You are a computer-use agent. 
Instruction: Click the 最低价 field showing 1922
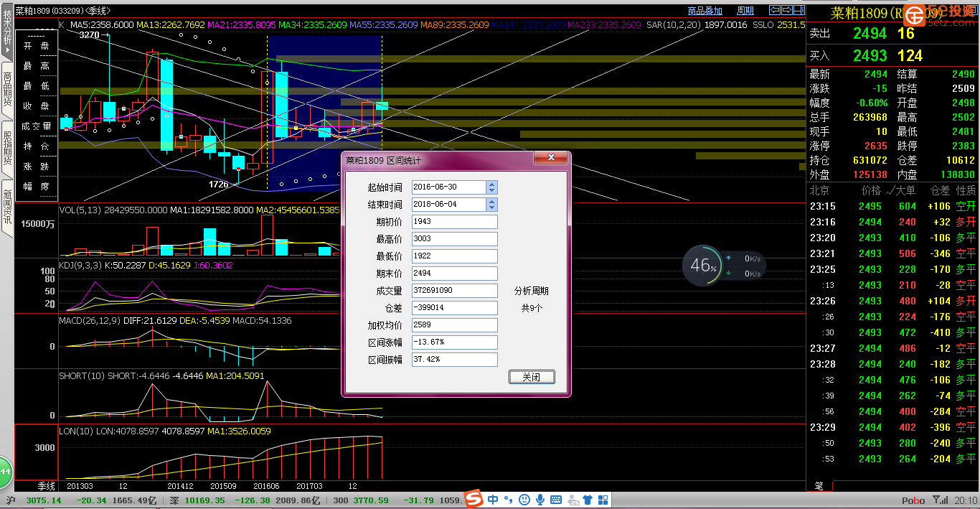pyautogui.click(x=454, y=256)
